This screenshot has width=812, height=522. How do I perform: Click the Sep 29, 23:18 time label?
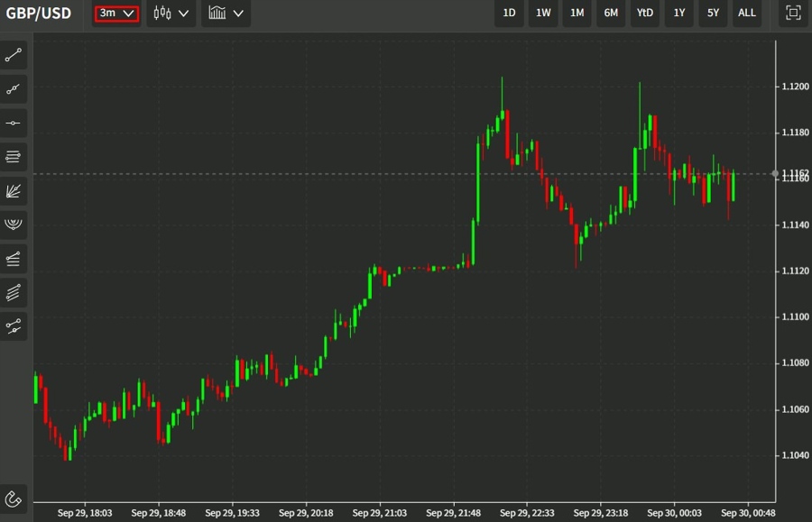[x=600, y=513]
